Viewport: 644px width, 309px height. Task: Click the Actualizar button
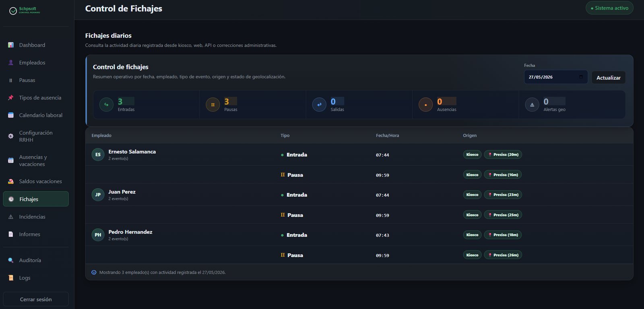point(609,77)
